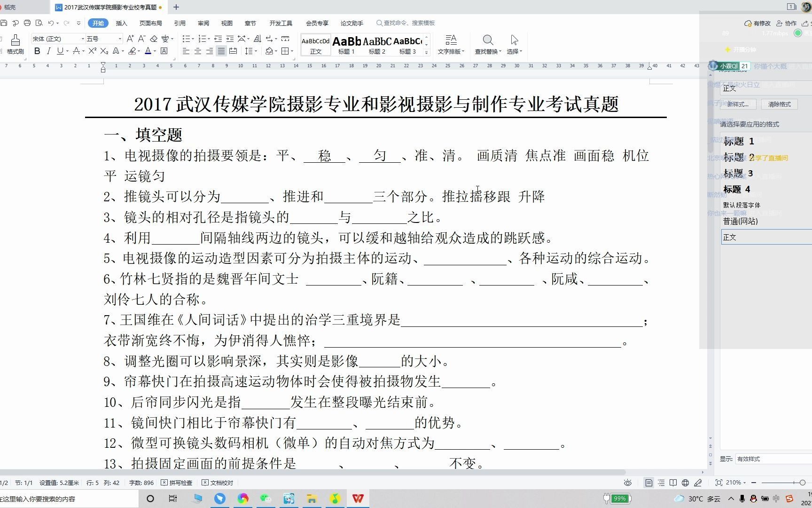This screenshot has width=812, height=508.
Task: Click the Format Painter (格式刷) brush icon
Action: point(16,40)
